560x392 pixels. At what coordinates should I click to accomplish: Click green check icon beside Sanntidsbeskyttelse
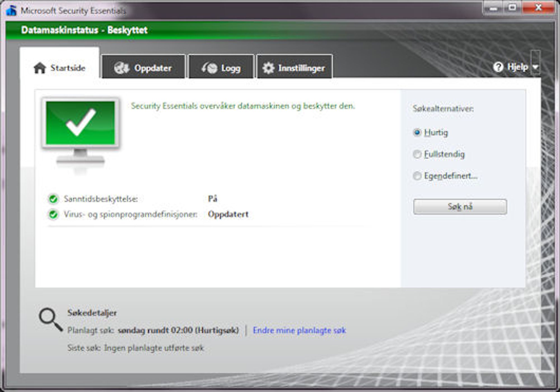click(53, 199)
